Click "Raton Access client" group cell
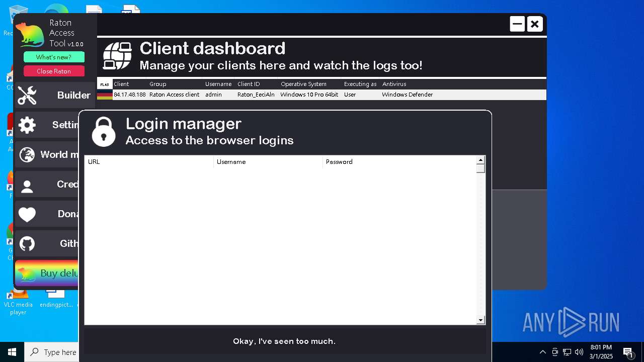This screenshot has height=362, width=644. click(x=174, y=95)
